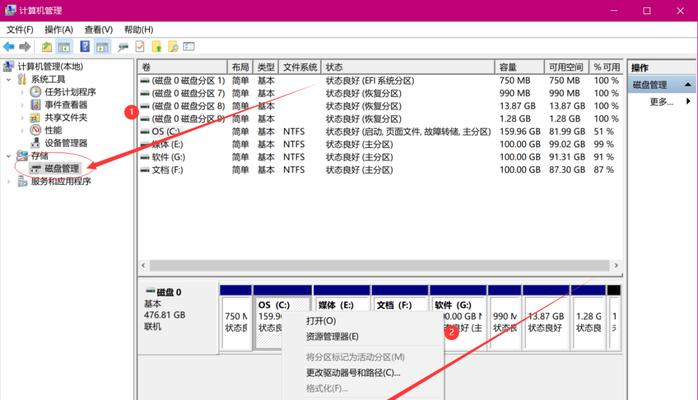Viewport: 698px width, 400px height.
Task: Click the folder search toolbar icon
Action: 173,46
